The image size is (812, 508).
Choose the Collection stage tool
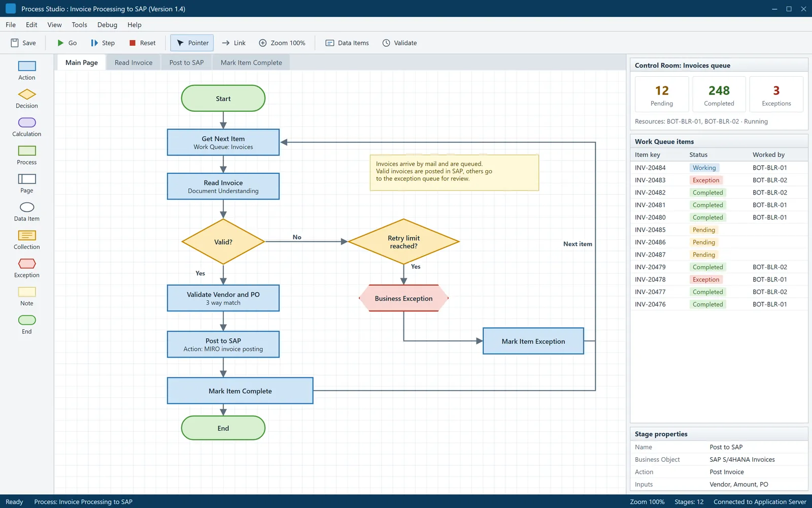point(27,240)
